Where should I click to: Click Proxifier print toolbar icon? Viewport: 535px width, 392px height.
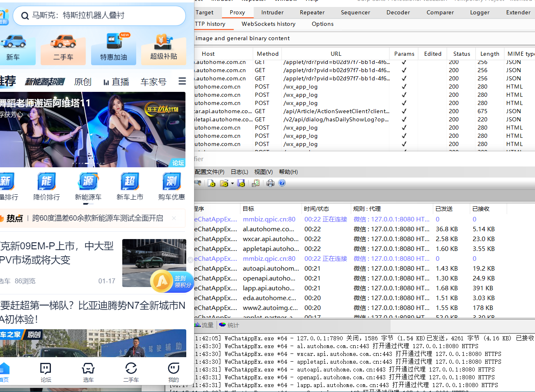pyautogui.click(x=270, y=183)
